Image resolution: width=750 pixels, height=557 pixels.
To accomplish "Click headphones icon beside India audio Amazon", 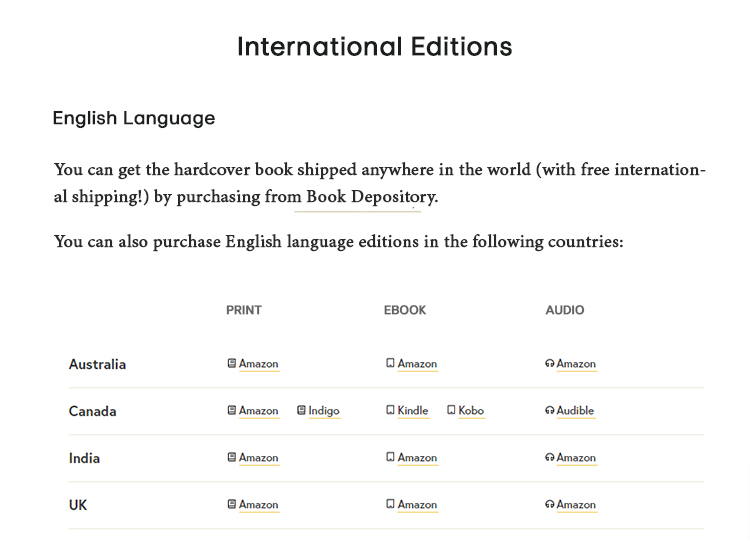I will point(550,457).
